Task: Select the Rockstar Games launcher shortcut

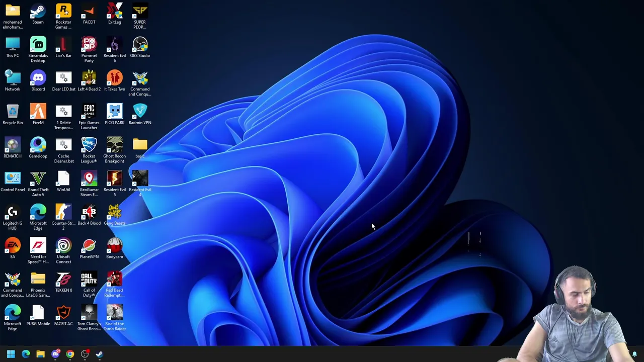Action: point(63,17)
